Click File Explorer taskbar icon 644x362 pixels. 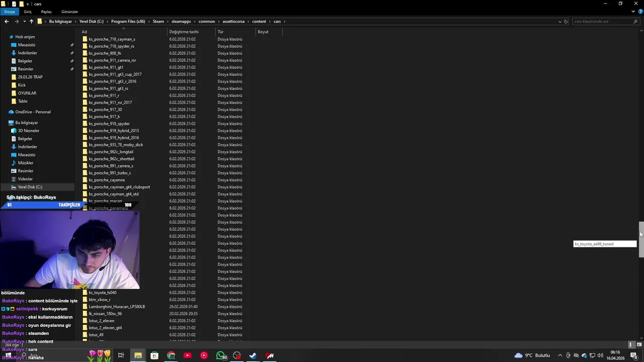[x=138, y=355]
